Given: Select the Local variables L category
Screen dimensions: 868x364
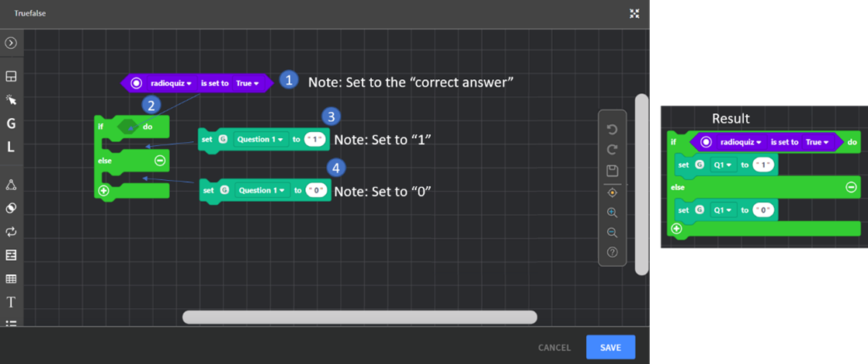Looking at the screenshot, I should pyautogui.click(x=12, y=147).
